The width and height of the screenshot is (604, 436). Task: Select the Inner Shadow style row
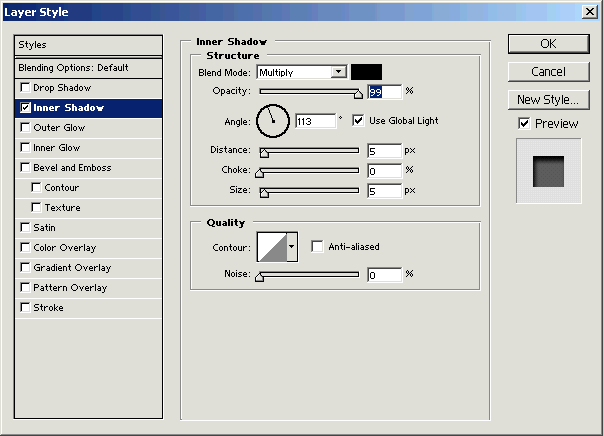tap(88, 108)
